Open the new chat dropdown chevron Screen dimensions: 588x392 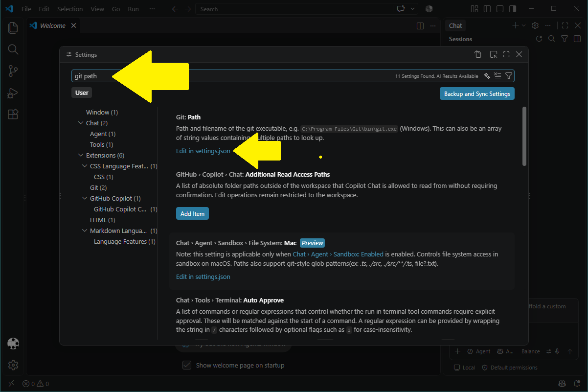click(x=523, y=25)
